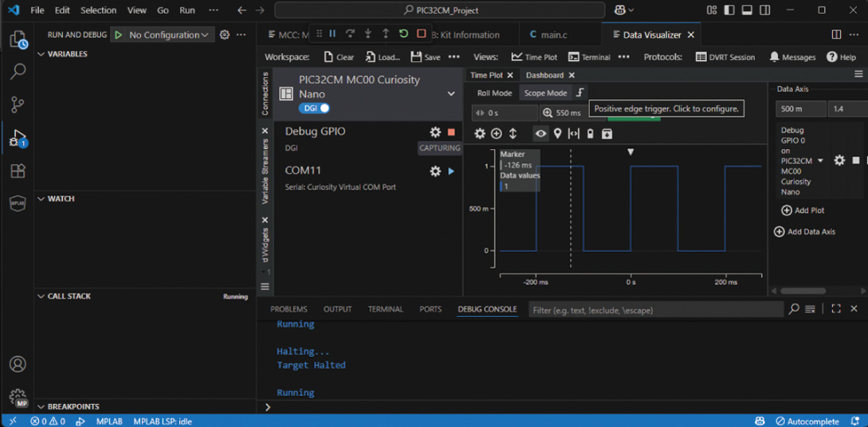Viewport: 868px width, 427px height.
Task: Open the MPLAB extension in activity bar
Action: [x=18, y=203]
